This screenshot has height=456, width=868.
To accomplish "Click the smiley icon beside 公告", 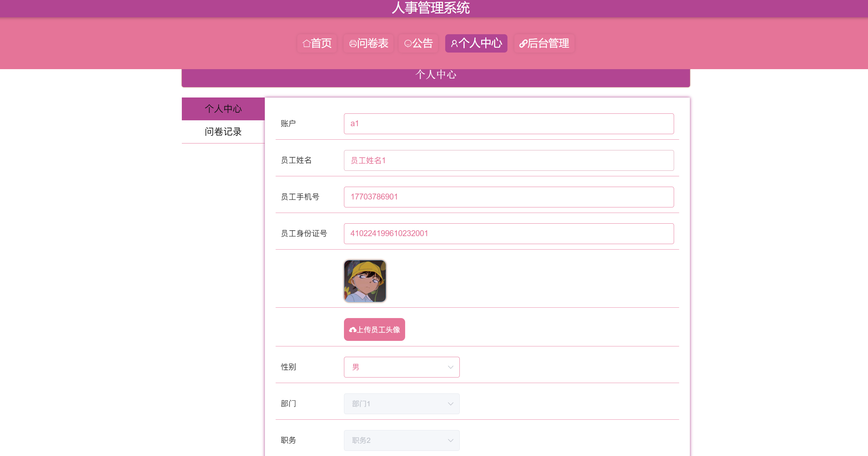I will (x=408, y=44).
